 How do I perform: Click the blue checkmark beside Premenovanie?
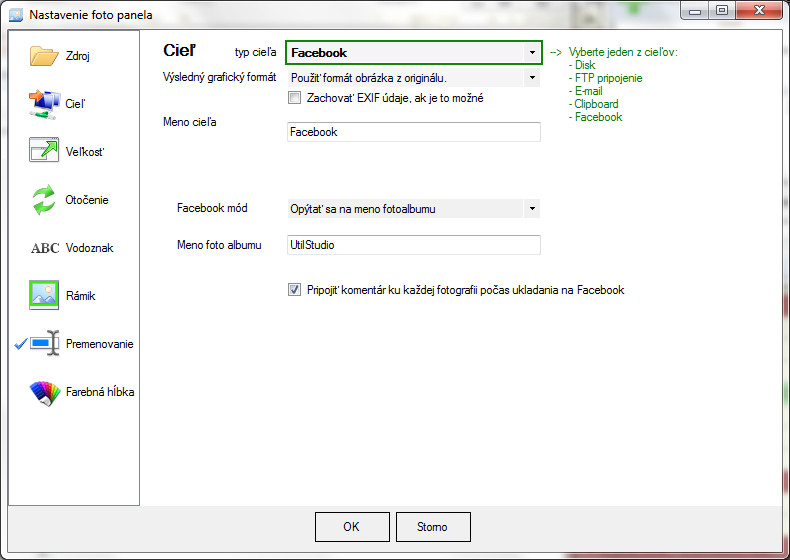click(x=21, y=344)
